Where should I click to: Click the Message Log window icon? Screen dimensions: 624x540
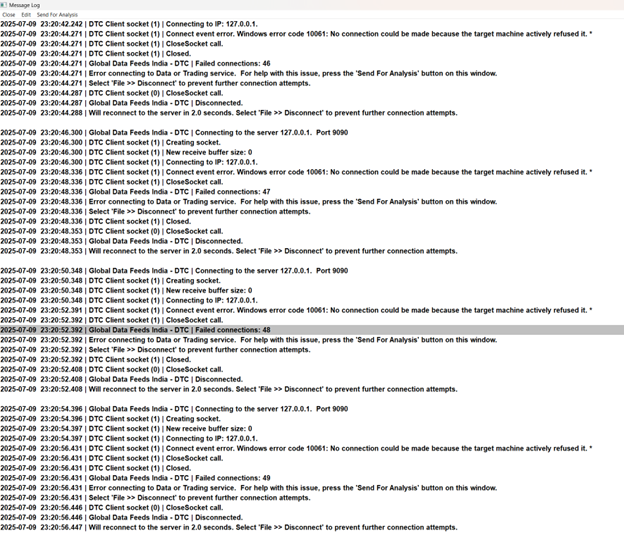coord(4,5)
